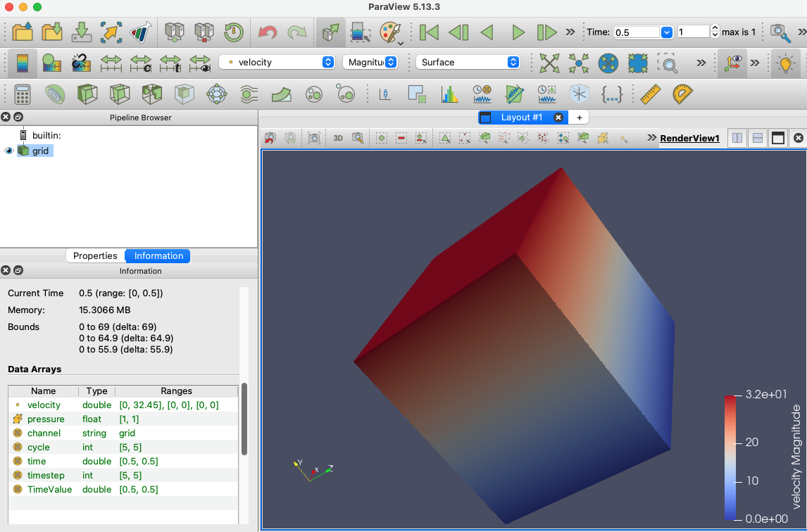Rescale colors to visible data range
Viewport: 807px width, 532px height.
click(x=200, y=63)
